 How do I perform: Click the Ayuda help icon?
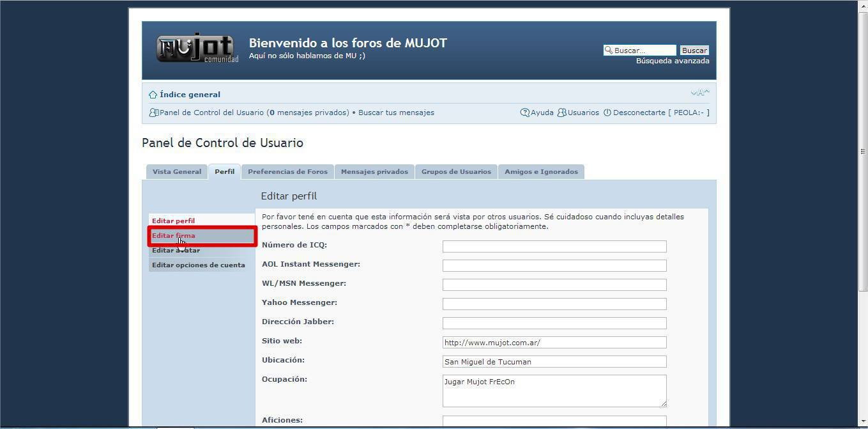click(x=525, y=113)
